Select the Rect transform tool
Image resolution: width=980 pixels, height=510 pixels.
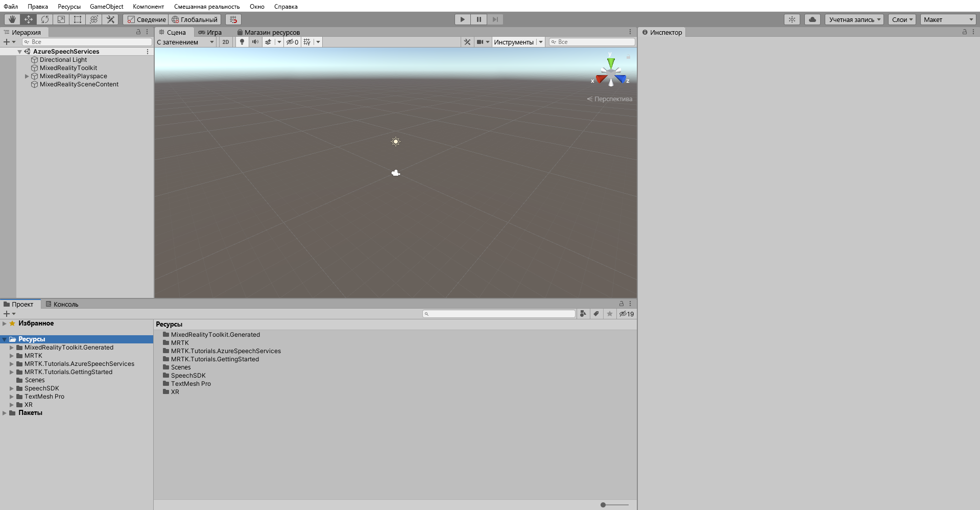(x=78, y=19)
